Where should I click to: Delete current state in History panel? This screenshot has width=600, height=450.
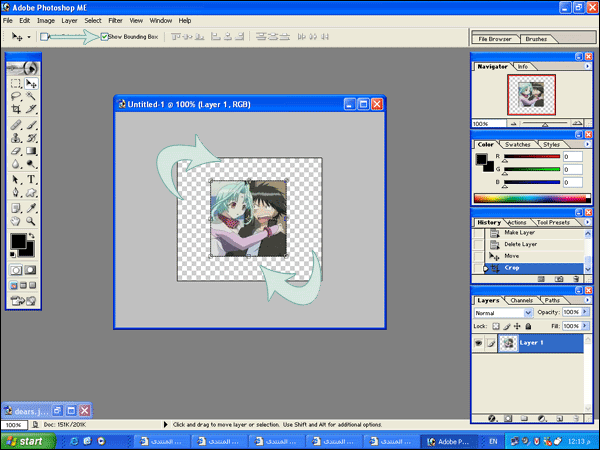coord(576,279)
